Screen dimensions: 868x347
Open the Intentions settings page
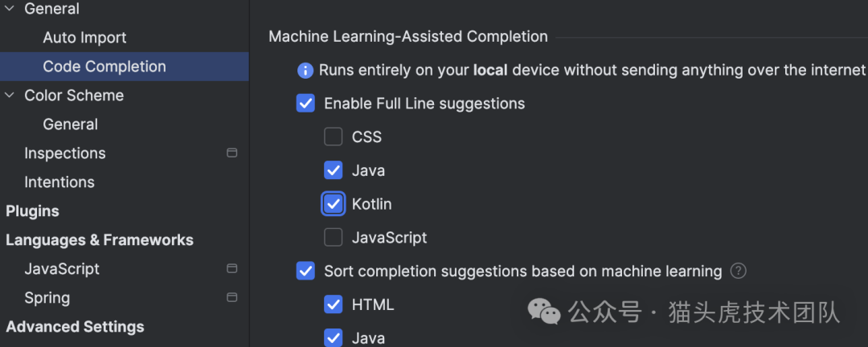(59, 182)
